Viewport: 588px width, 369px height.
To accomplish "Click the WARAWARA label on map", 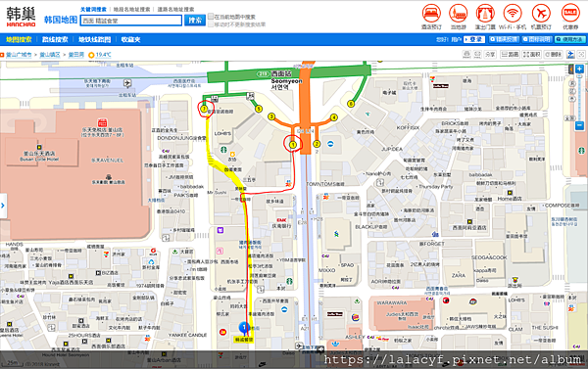I will tap(391, 302).
